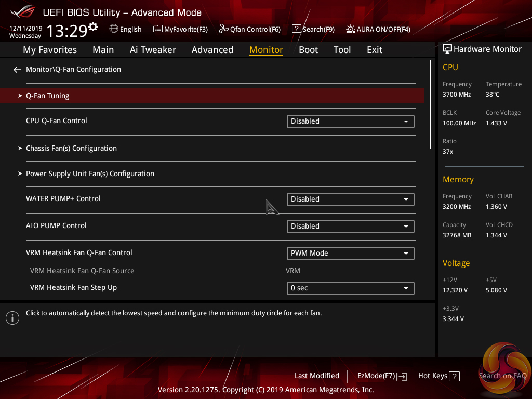Expand Power Supply Unit Fan(s) Configuration
This screenshot has width=532, height=399.
click(90, 174)
